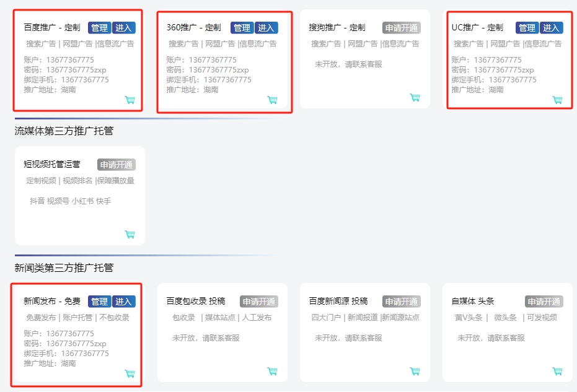Image resolution: width=577 pixels, height=392 pixels.
Task: Click the 新闻类第三方推广托管 section heading
Action: click(64, 268)
